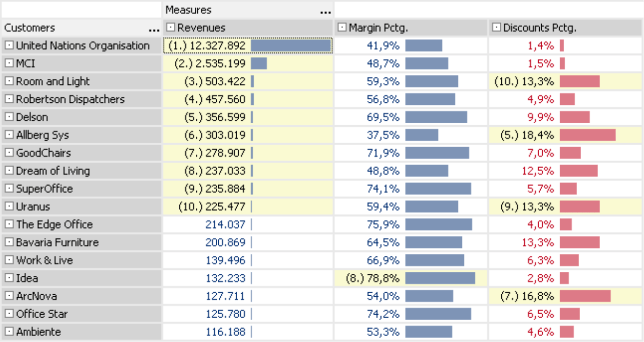
Task: Toggle the SuperOffice expander box
Action: [9, 189]
